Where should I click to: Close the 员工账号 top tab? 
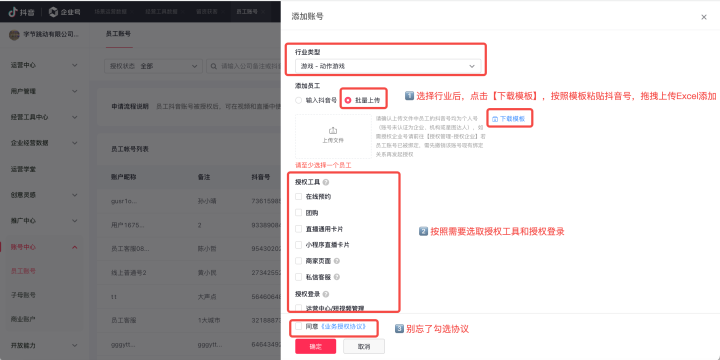(264, 12)
